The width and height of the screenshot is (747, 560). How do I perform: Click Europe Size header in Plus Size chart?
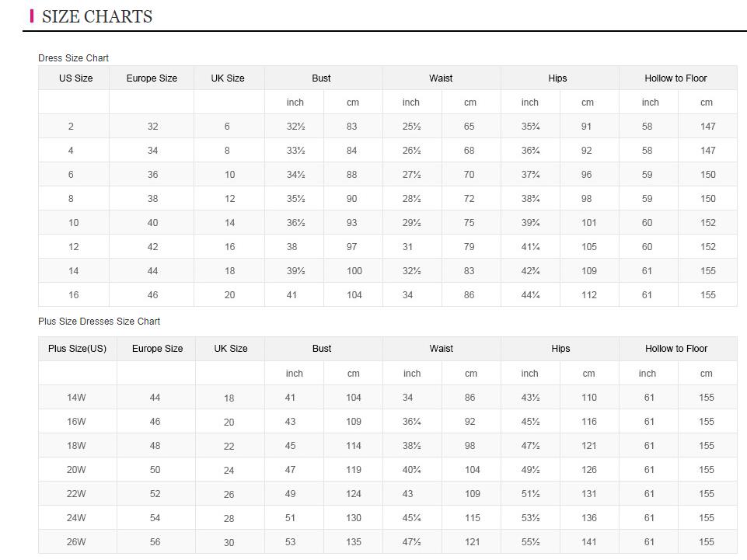pyautogui.click(x=157, y=349)
